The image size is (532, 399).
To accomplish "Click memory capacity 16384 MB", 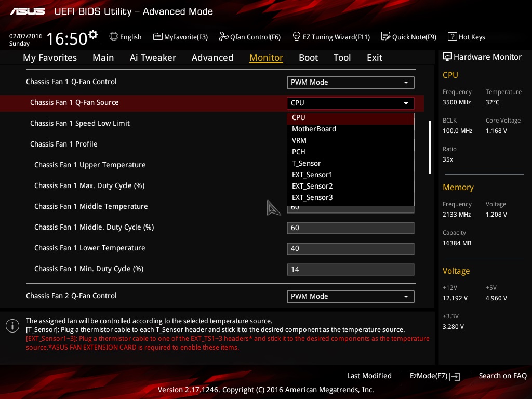I will pos(457,243).
